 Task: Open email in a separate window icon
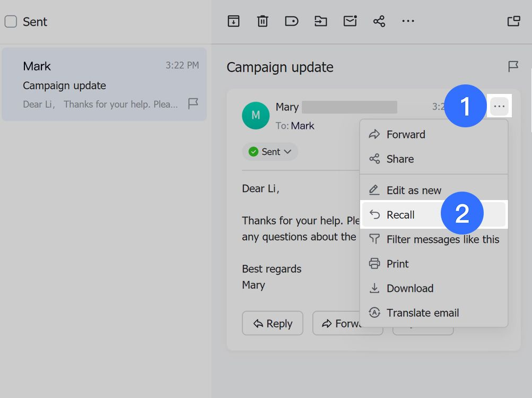513,21
